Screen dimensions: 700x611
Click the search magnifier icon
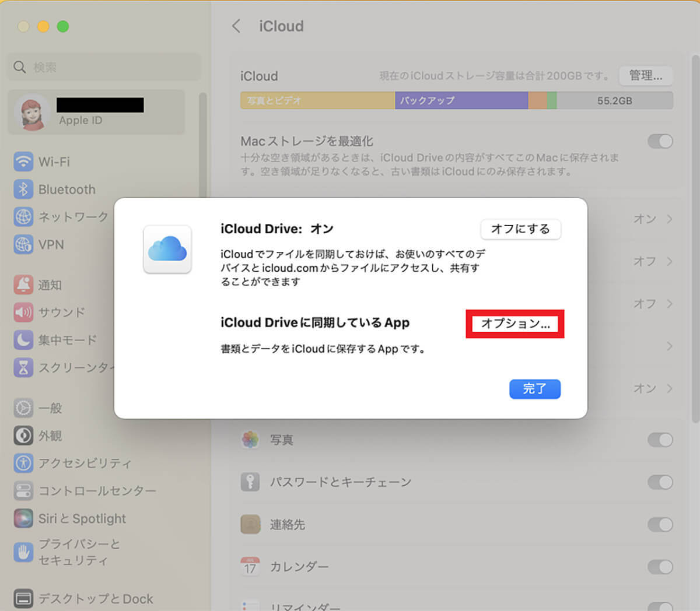tap(20, 67)
